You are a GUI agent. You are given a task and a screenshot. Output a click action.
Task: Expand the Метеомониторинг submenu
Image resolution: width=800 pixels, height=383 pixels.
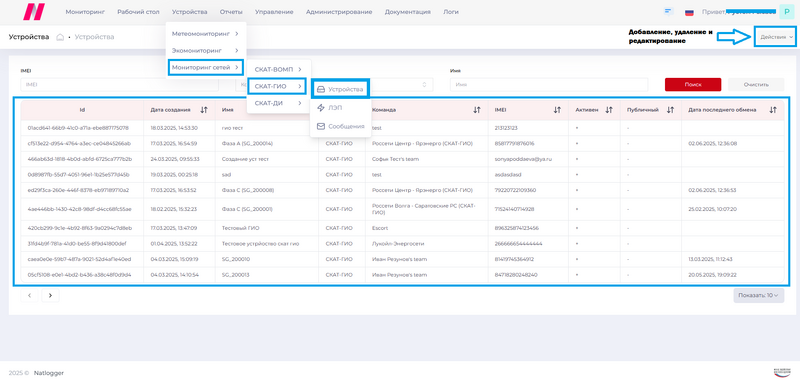(205, 34)
